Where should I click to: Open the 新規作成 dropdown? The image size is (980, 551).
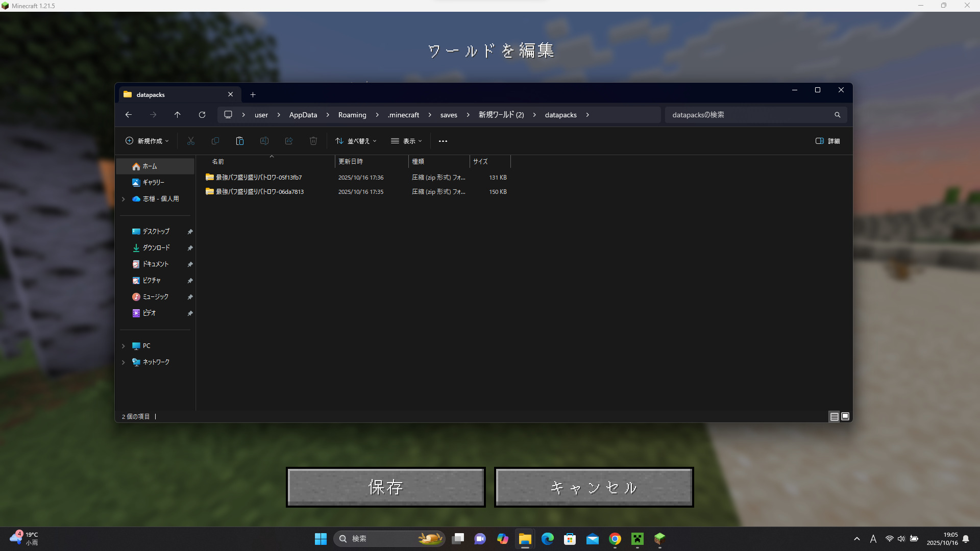coord(147,141)
